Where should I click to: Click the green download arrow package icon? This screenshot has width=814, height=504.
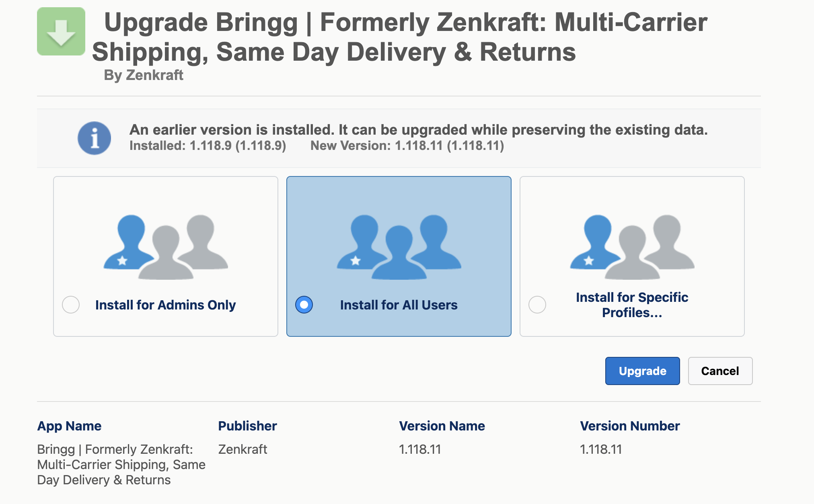coord(61,31)
